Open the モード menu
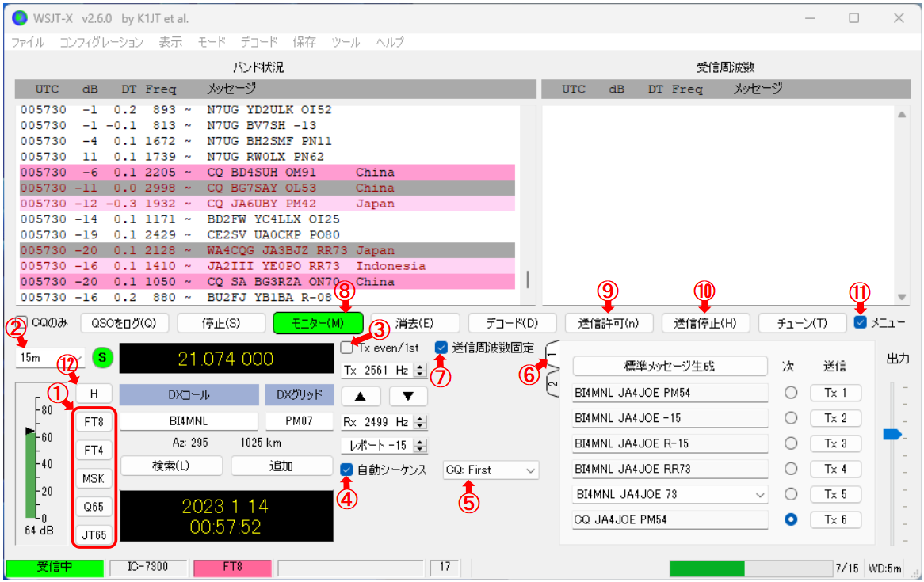924x582 pixels. click(212, 43)
